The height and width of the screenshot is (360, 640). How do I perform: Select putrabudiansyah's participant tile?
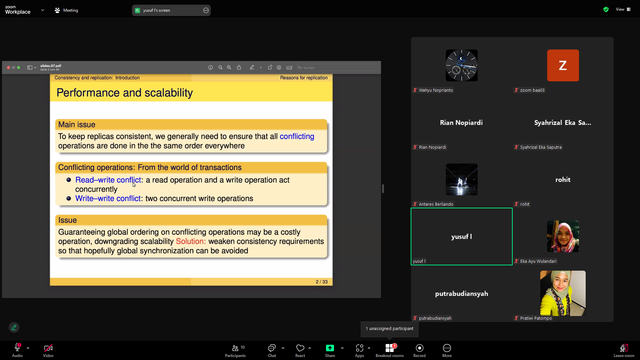(461, 293)
